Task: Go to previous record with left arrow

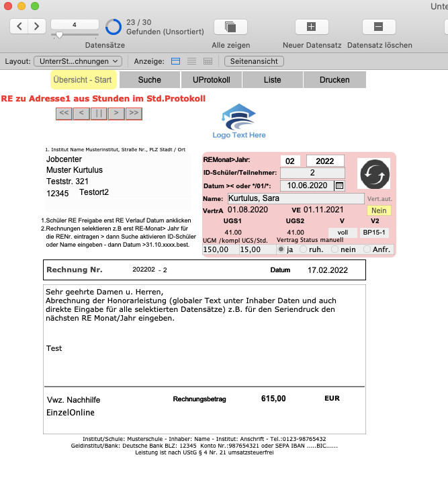Action: coord(19,26)
